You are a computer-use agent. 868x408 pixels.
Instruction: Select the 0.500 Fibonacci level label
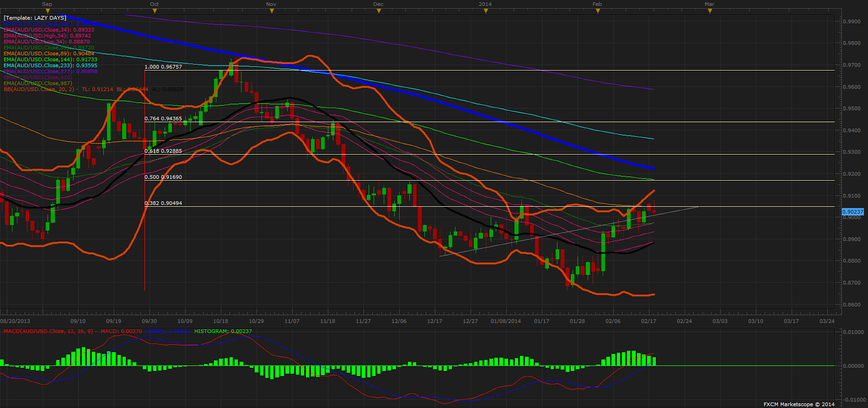pos(163,177)
